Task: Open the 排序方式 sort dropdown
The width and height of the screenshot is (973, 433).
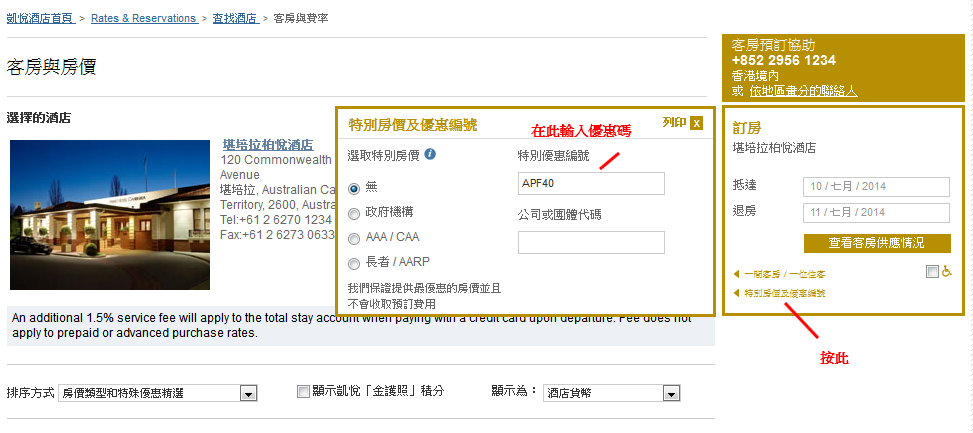Action: pos(159,394)
